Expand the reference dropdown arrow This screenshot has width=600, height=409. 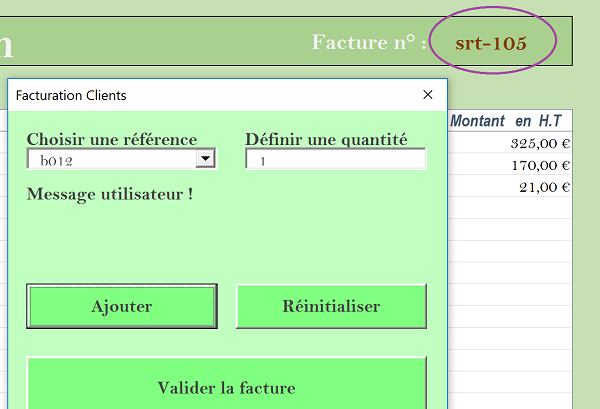pyautogui.click(x=205, y=159)
